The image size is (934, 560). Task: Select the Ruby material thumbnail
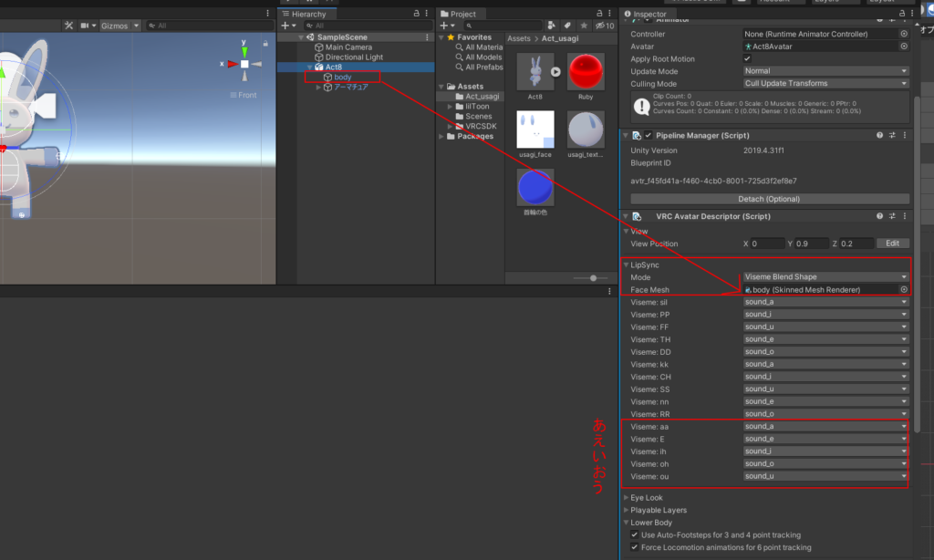point(586,71)
